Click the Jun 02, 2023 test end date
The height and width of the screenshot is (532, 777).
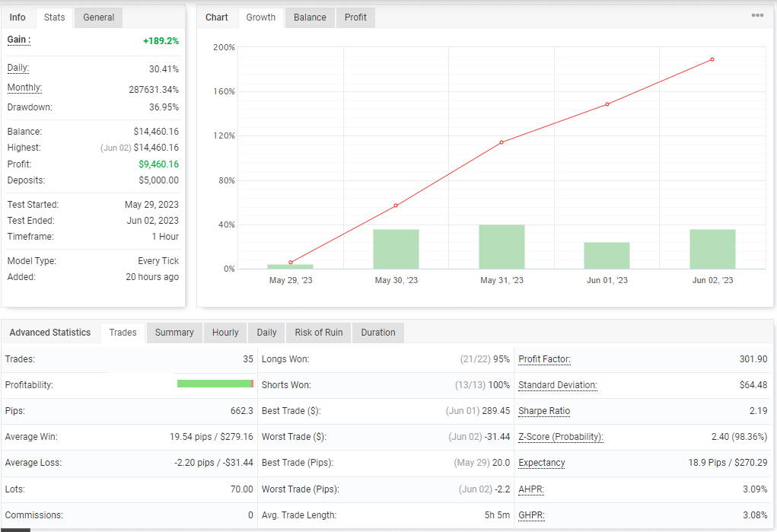coord(153,220)
